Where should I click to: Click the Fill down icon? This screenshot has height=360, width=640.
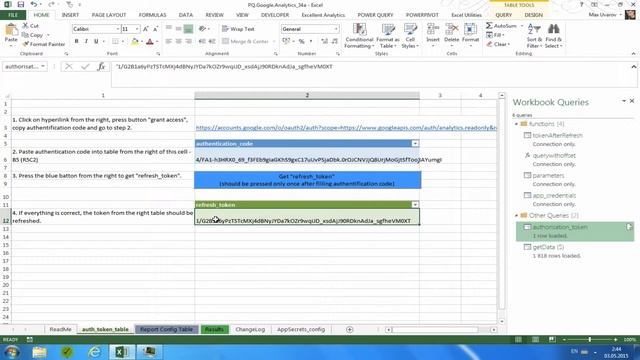(489, 35)
